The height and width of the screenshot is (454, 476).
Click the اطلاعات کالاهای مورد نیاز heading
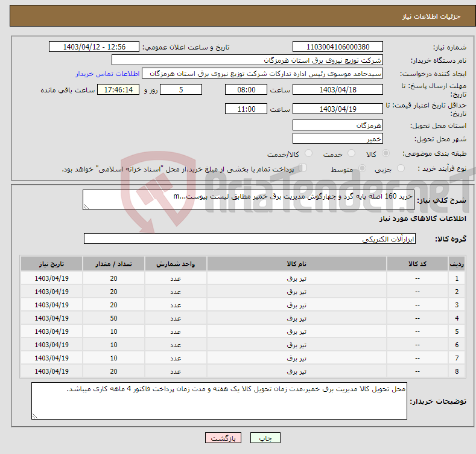click(x=422, y=219)
